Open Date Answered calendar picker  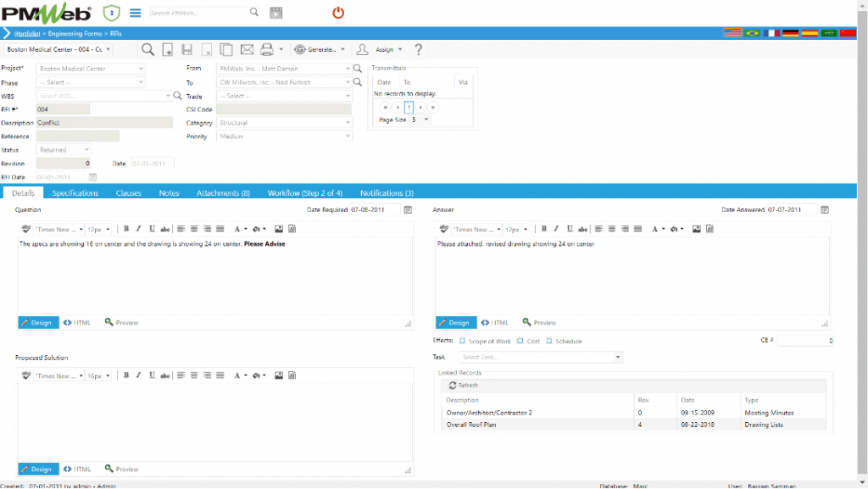825,209
